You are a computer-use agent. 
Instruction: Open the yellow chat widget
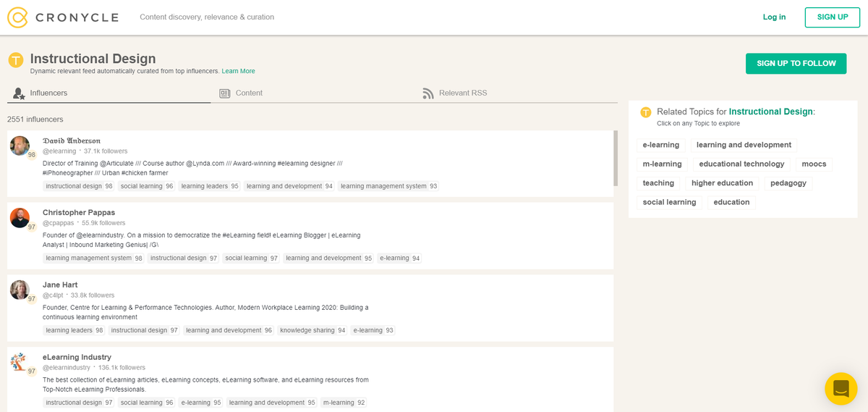841,389
